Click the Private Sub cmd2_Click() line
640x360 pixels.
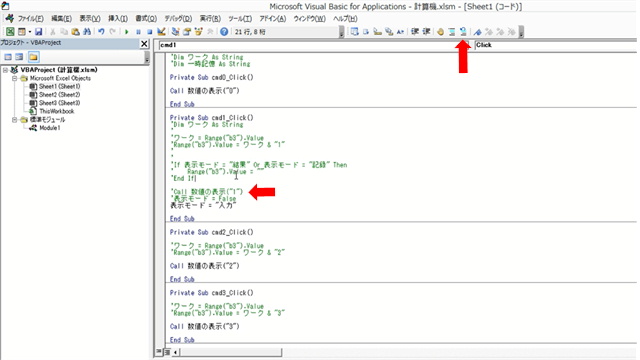coord(211,232)
